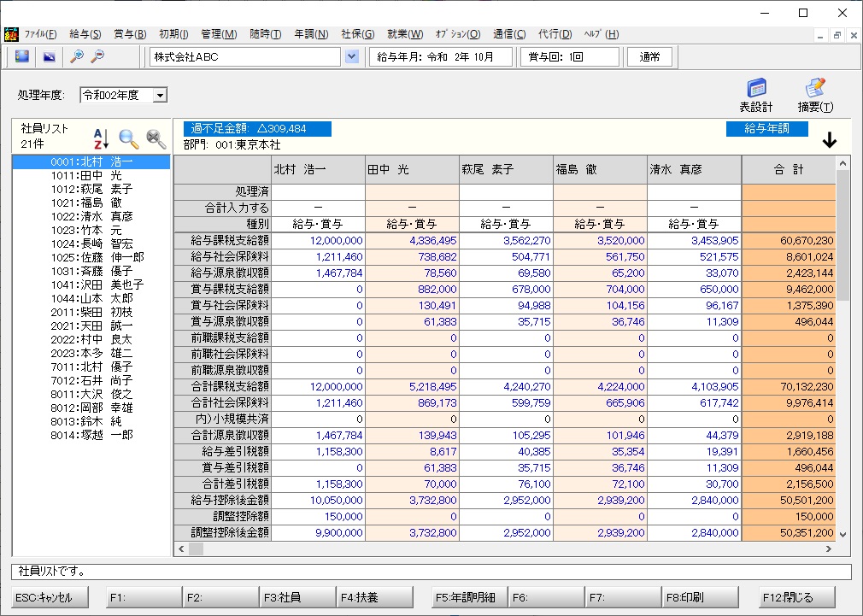Click the F4:扶養 button
This screenshot has height=616, width=863.
point(375,597)
